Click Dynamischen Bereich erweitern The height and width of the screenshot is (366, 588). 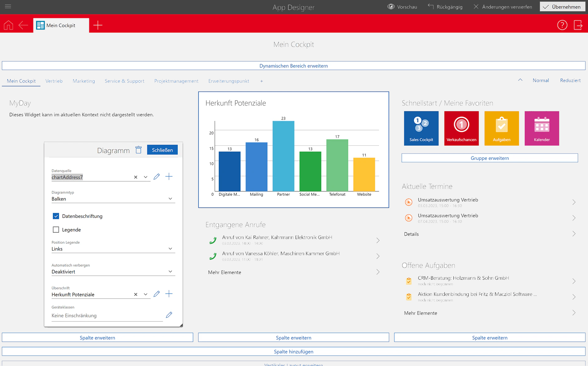294,66
